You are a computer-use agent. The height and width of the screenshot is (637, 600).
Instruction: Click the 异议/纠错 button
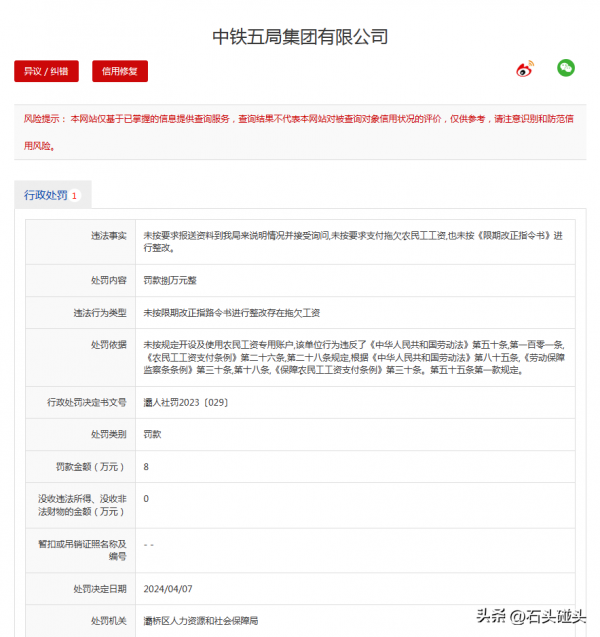coord(46,71)
